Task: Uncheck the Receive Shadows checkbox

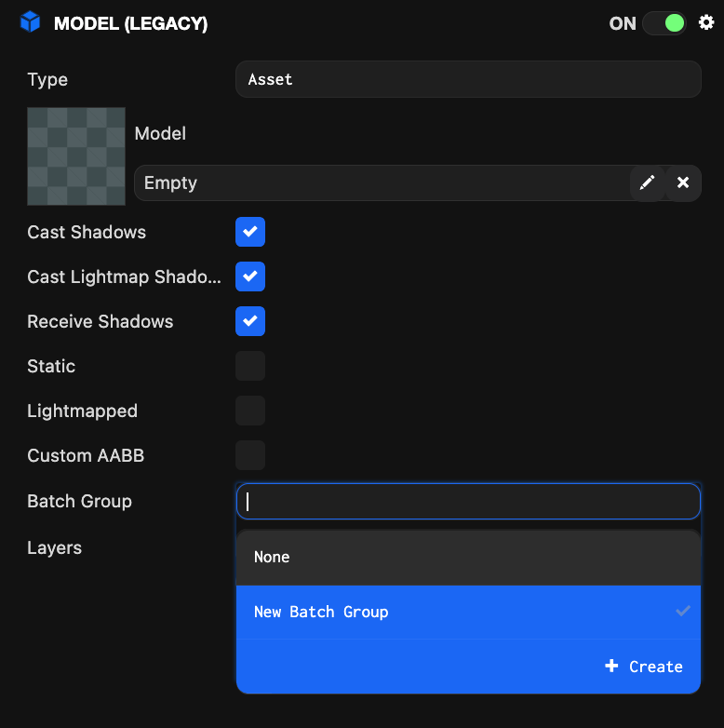Action: tap(250, 321)
